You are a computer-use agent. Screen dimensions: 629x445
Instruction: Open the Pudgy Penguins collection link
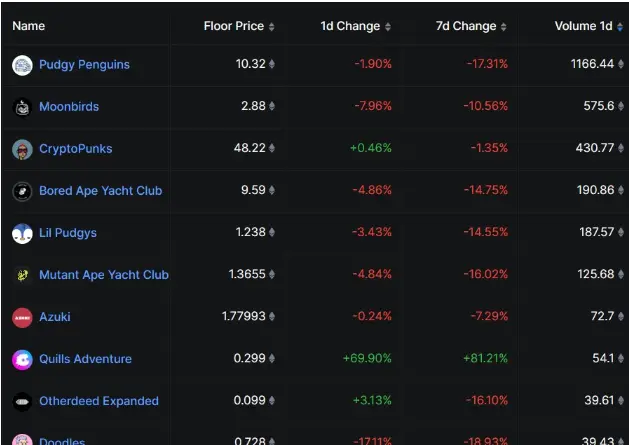[x=84, y=65]
